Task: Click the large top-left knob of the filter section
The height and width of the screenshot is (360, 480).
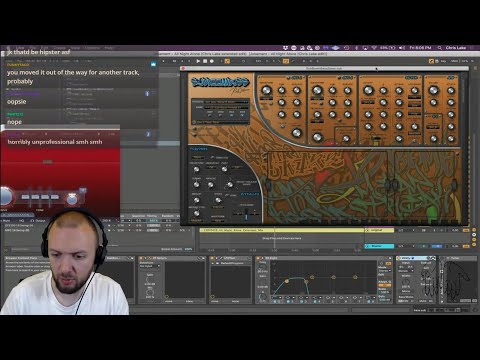Action: [368, 90]
